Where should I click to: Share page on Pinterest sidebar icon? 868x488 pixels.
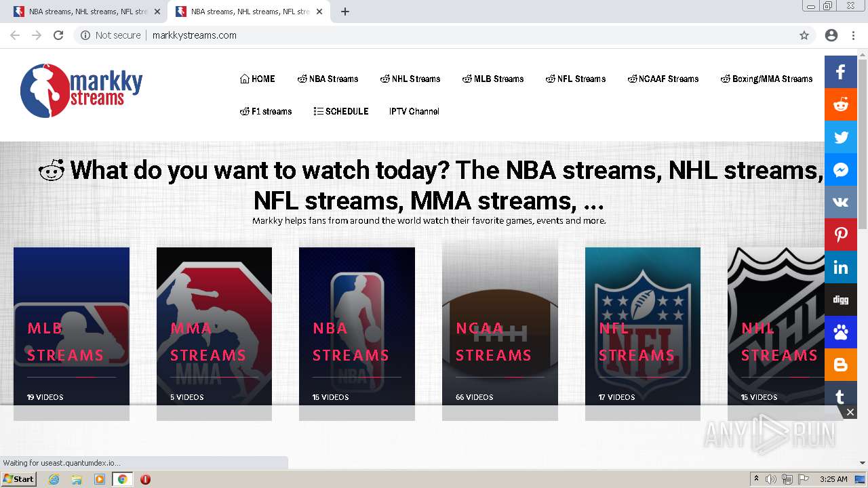[x=841, y=235]
